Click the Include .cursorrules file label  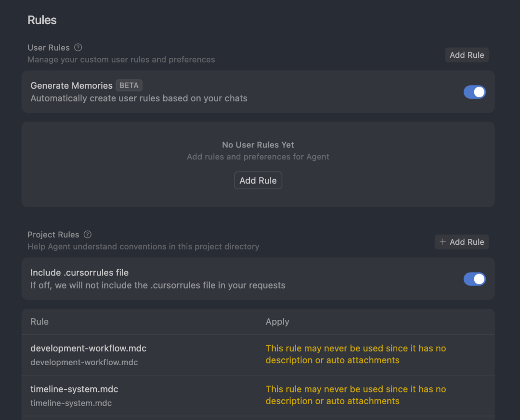[79, 273]
